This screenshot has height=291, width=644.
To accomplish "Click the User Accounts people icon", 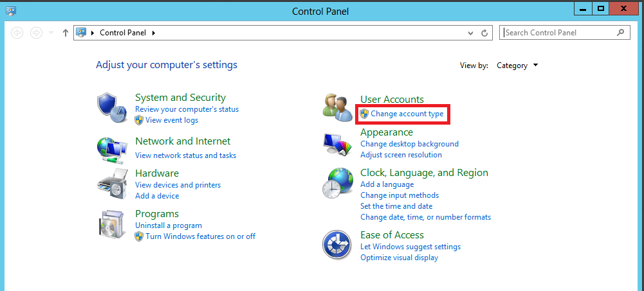I will click(x=338, y=107).
